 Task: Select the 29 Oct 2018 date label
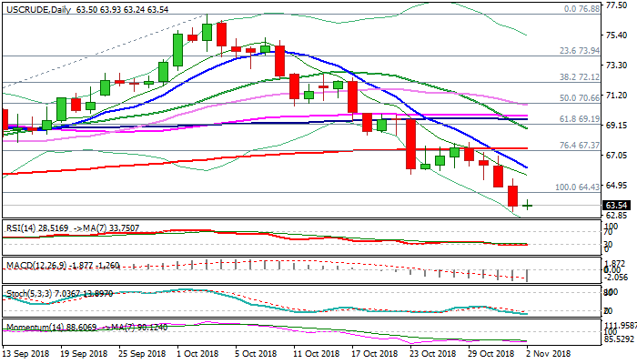tap(492, 353)
